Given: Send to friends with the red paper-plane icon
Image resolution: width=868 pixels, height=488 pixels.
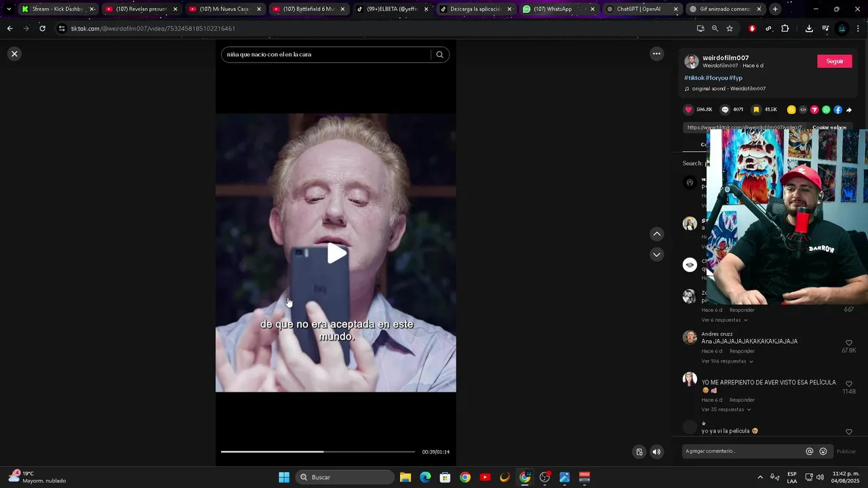Looking at the screenshot, I should [814, 110].
